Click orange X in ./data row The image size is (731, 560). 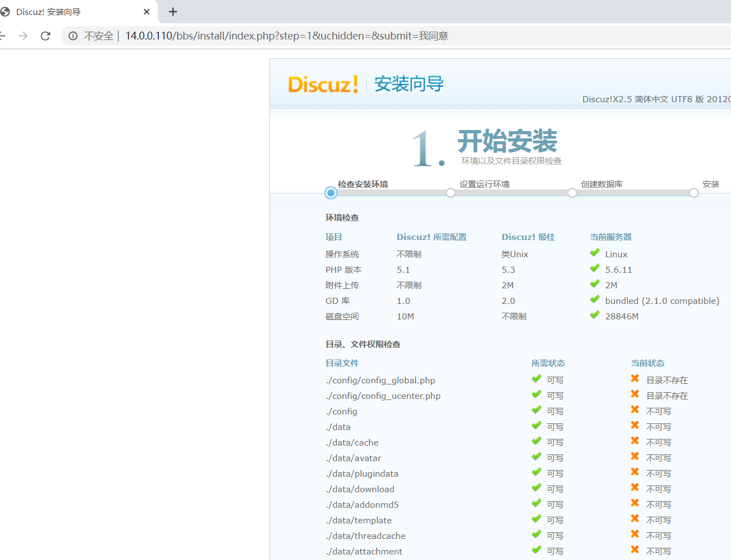tap(635, 425)
